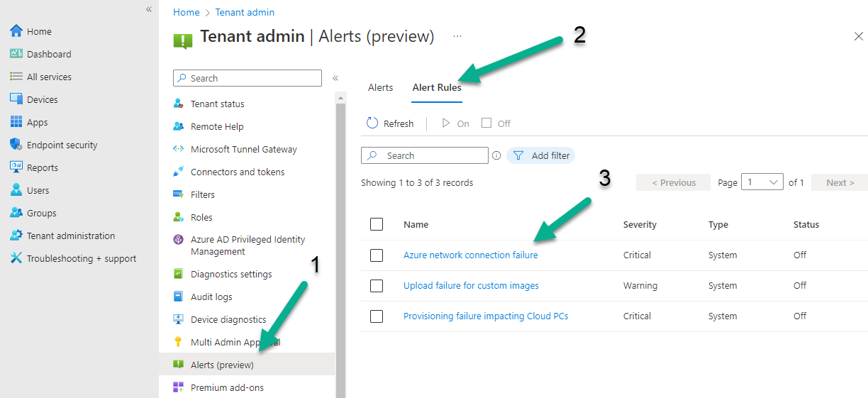Go to Previous page of records
The width and height of the screenshot is (868, 398).
(674, 182)
